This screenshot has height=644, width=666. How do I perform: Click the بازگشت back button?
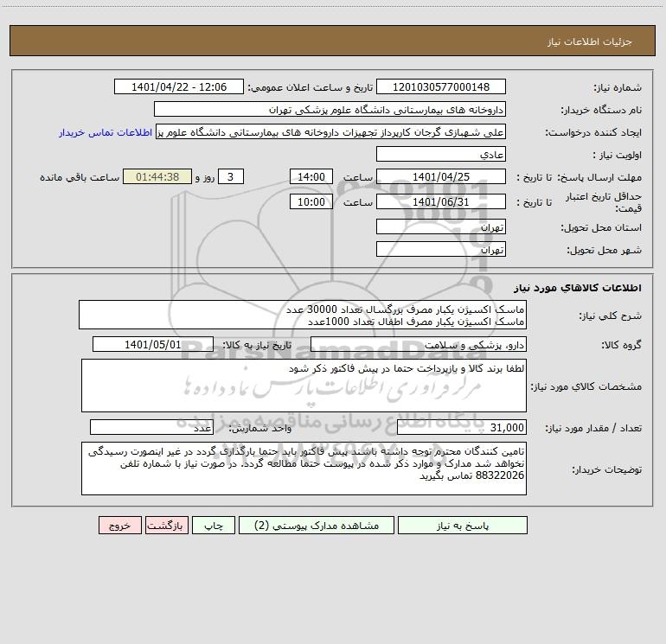[x=166, y=526]
